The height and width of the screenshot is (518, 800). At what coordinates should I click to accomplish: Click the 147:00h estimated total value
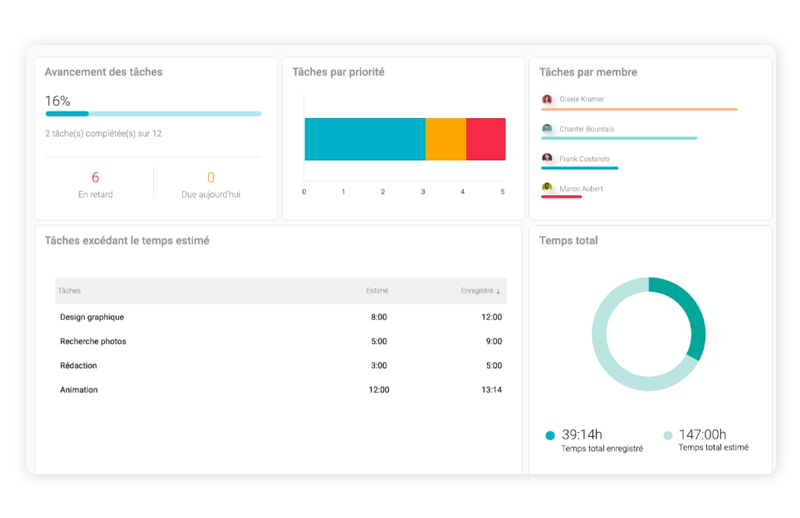click(x=703, y=434)
